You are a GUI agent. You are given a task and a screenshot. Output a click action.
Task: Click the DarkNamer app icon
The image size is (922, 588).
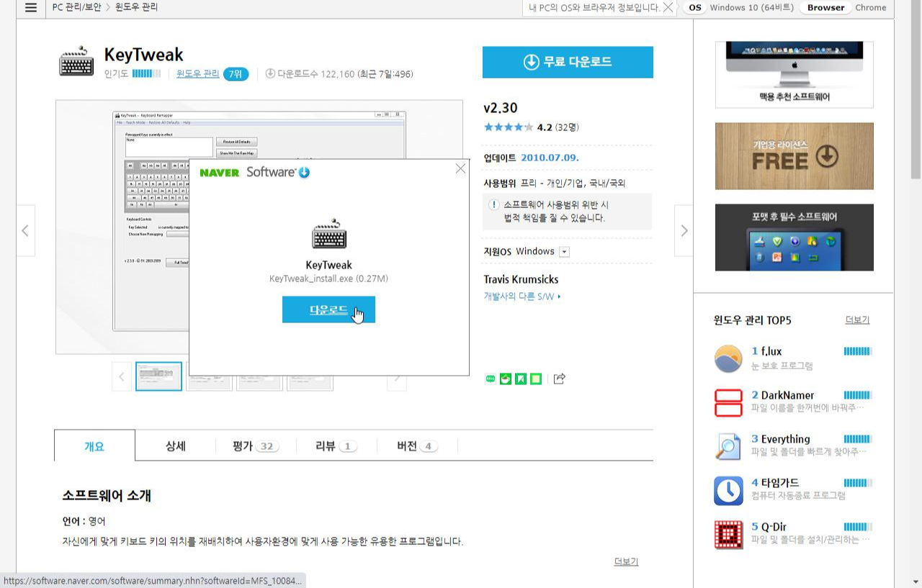728,402
